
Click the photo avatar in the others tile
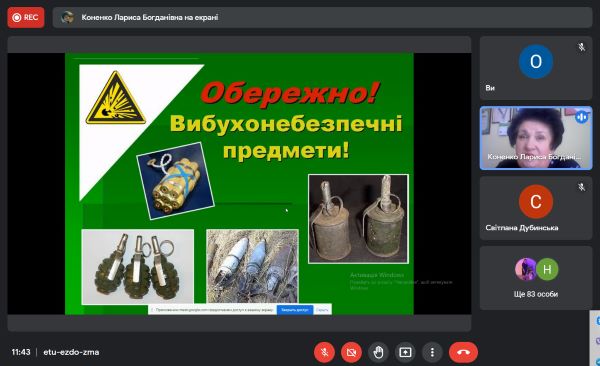526,270
